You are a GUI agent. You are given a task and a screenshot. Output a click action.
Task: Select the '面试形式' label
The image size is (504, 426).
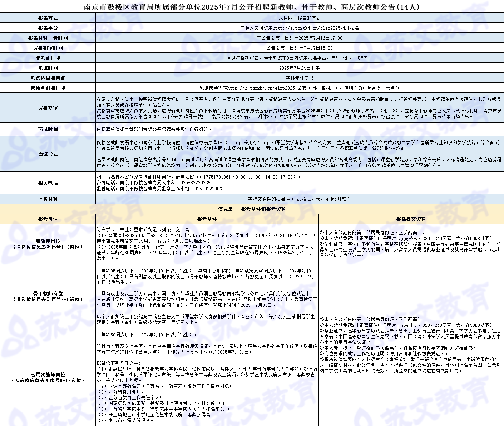pos(48,154)
